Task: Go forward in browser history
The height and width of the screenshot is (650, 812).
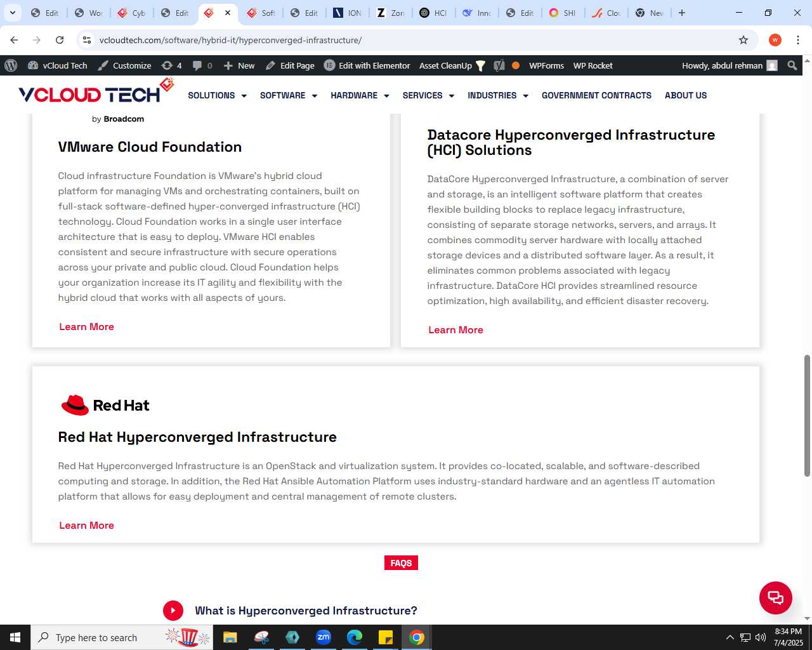Action: pyautogui.click(x=37, y=40)
